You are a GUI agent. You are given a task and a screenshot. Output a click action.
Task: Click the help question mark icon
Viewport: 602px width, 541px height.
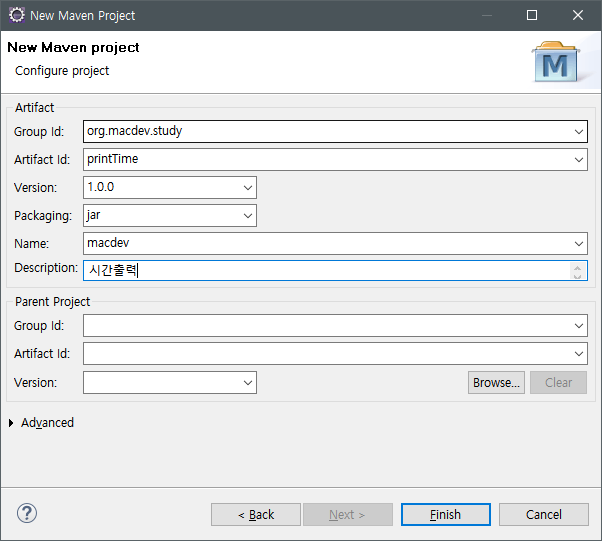coord(27,513)
